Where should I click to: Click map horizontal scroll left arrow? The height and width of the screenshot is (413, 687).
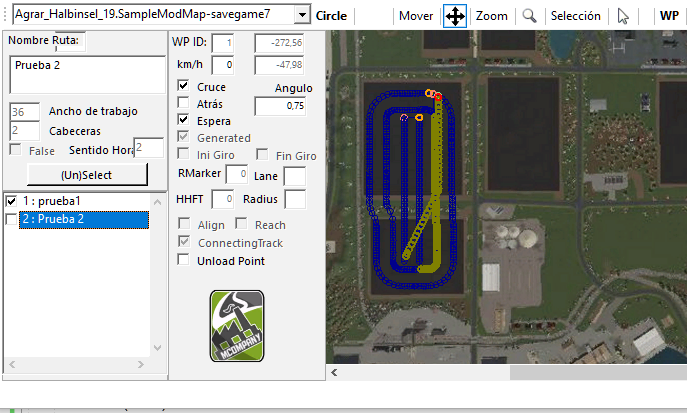click(x=334, y=373)
